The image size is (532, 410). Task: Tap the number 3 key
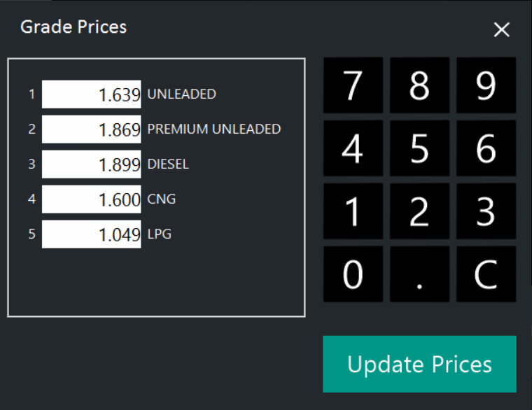coord(486,211)
